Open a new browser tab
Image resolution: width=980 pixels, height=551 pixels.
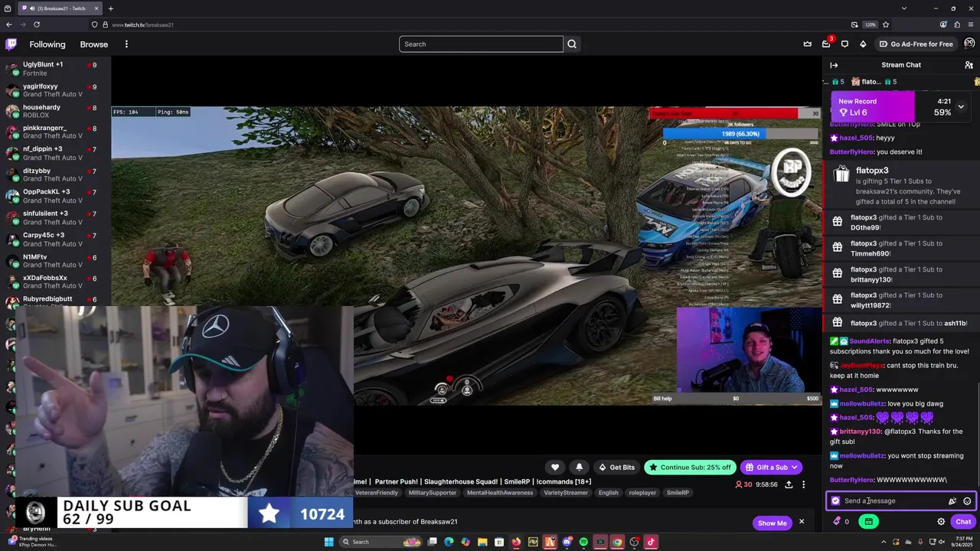[x=110, y=8]
